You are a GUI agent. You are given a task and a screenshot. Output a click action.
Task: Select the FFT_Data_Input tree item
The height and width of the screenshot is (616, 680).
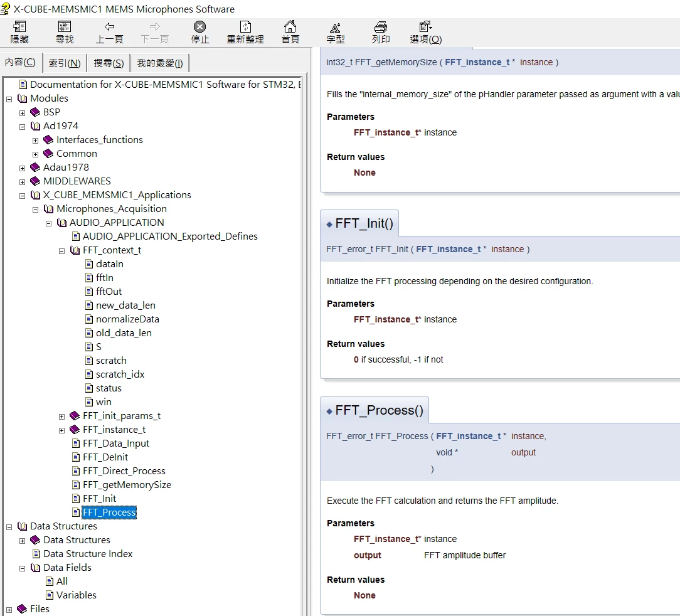116,443
